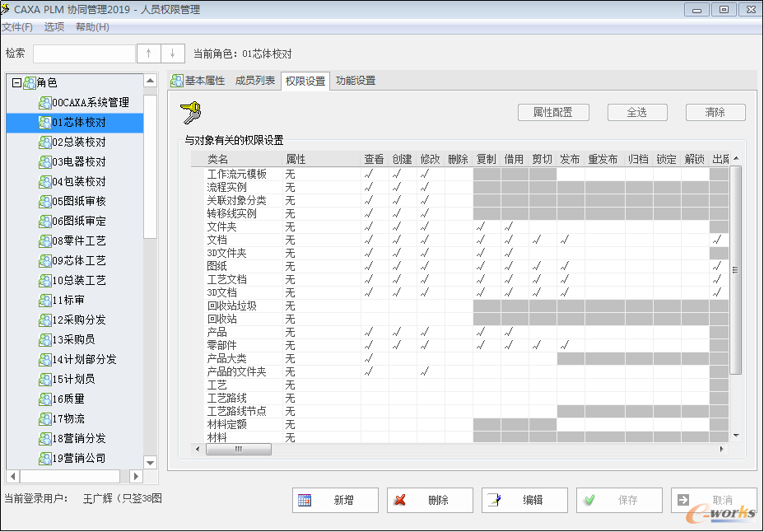Click the 03电器校对 role icon

pyautogui.click(x=44, y=161)
